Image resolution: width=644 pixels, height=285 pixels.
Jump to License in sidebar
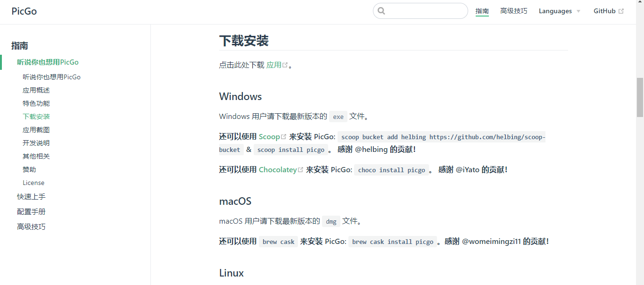pyautogui.click(x=33, y=183)
